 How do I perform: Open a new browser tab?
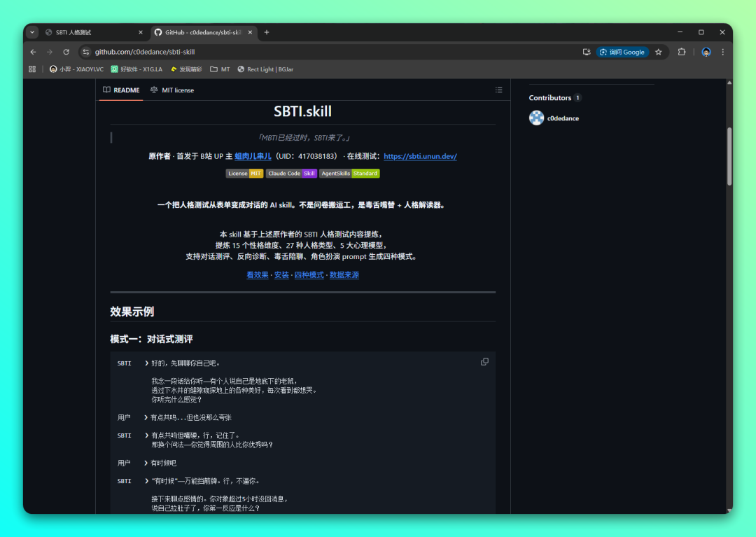pos(267,32)
